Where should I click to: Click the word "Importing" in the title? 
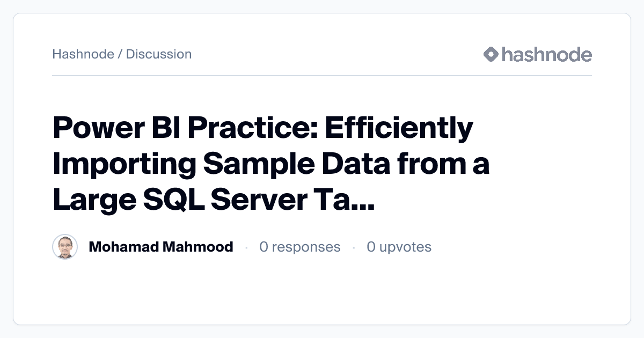point(124,164)
